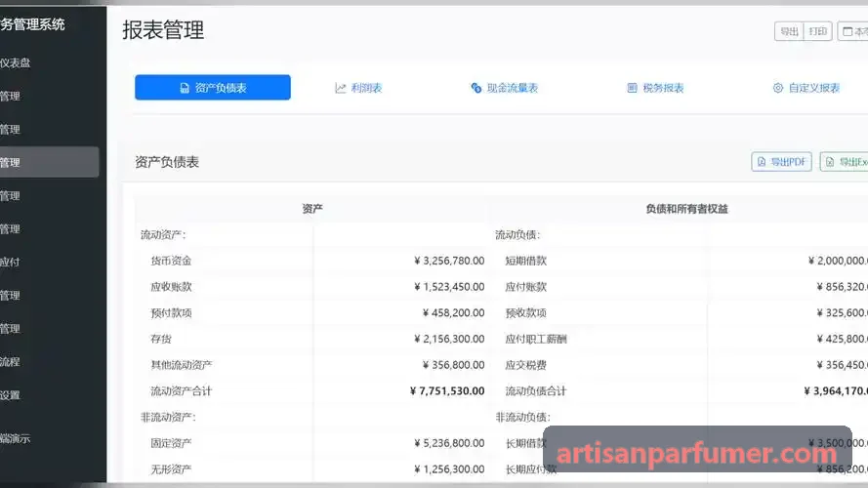Click the 税务报表 table icon
The height and width of the screenshot is (488, 868).
(x=632, y=88)
